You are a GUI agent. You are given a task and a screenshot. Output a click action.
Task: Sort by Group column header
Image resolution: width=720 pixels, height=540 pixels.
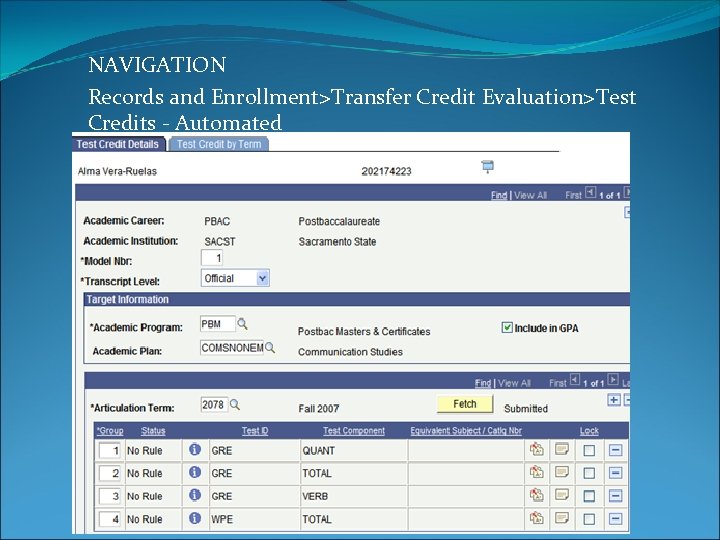click(110, 431)
